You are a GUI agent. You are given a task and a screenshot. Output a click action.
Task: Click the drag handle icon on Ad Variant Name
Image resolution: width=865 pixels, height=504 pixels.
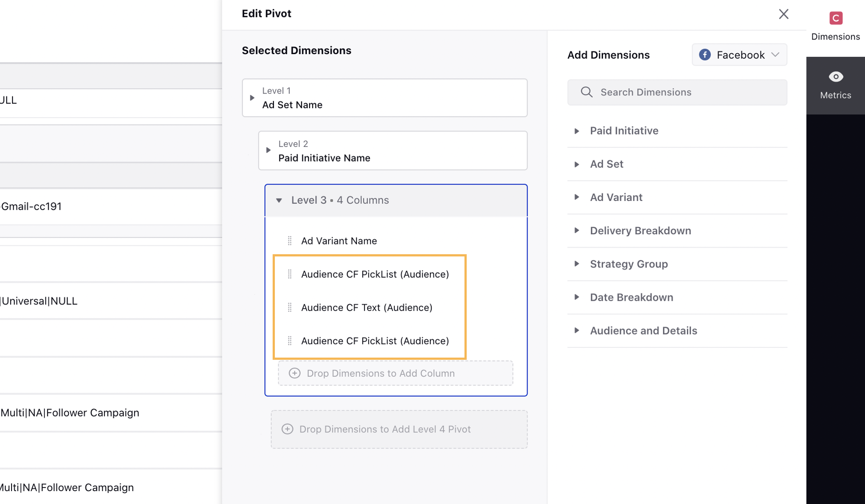pyautogui.click(x=290, y=240)
